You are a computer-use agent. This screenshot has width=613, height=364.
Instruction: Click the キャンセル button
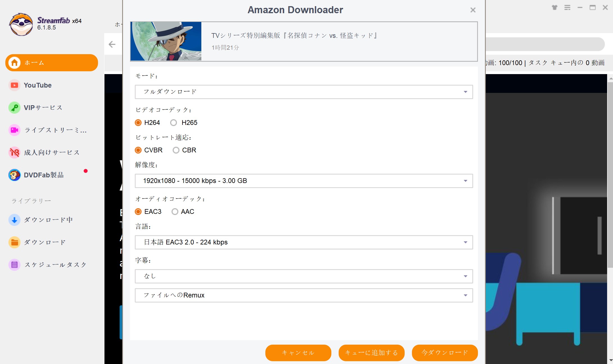click(298, 353)
